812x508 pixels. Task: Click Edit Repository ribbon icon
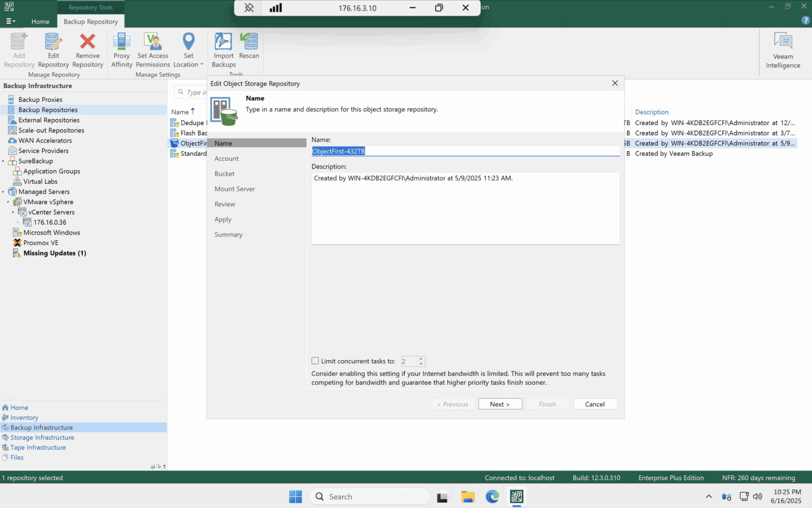(53, 41)
